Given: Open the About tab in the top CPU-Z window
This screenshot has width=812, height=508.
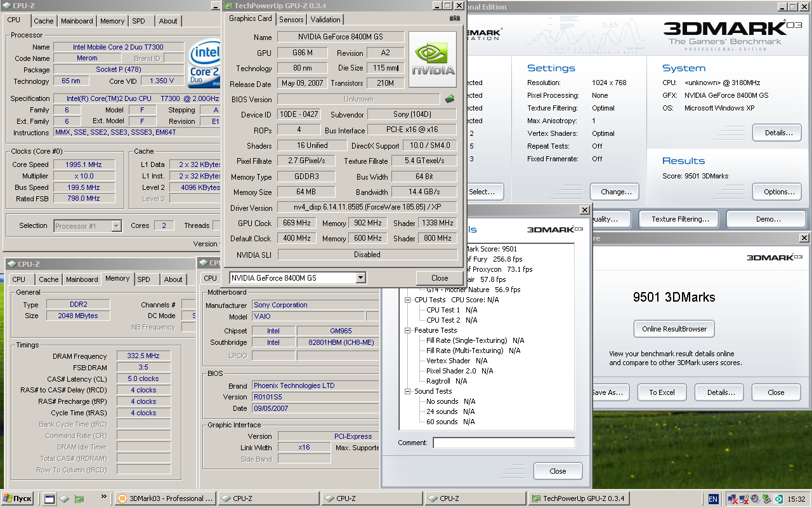Looking at the screenshot, I should coord(168,21).
